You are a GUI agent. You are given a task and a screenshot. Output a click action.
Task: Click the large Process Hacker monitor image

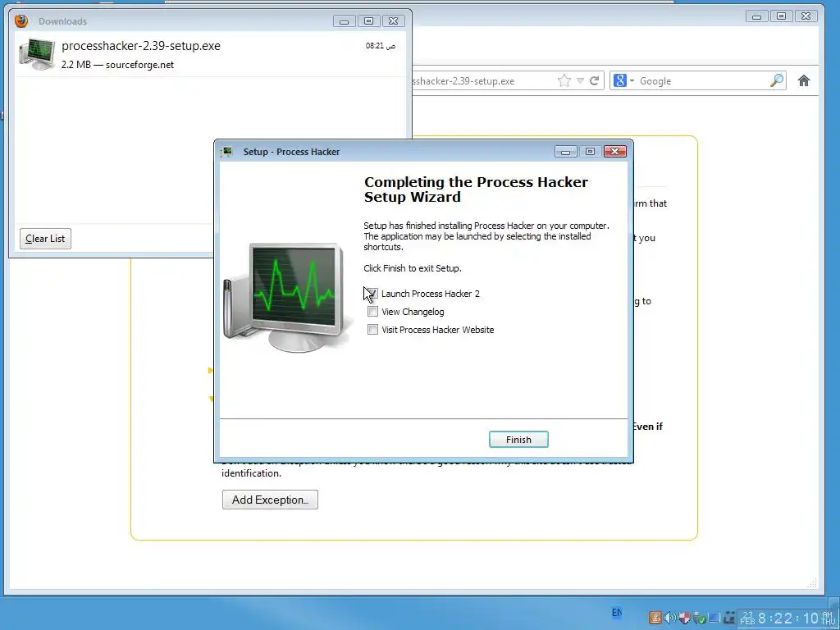pyautogui.click(x=288, y=297)
